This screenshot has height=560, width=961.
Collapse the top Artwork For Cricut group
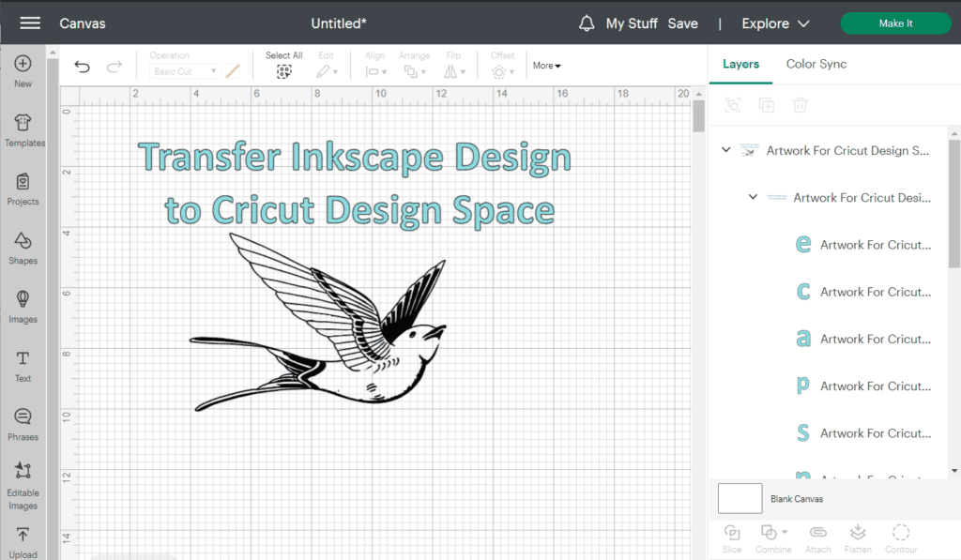[725, 150]
